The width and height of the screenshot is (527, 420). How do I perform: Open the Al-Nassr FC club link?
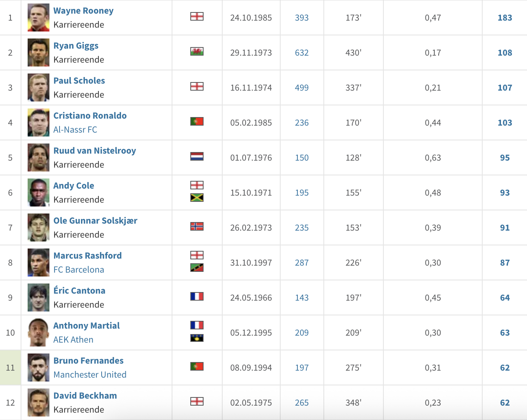75,129
